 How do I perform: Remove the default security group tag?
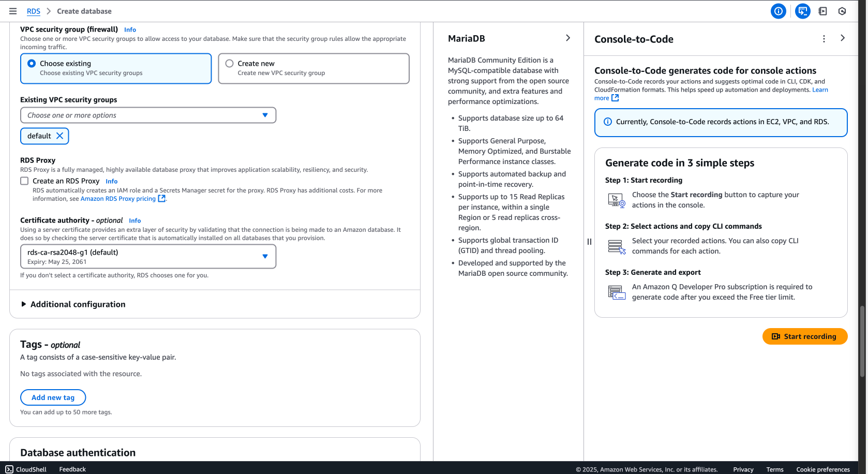pos(59,136)
